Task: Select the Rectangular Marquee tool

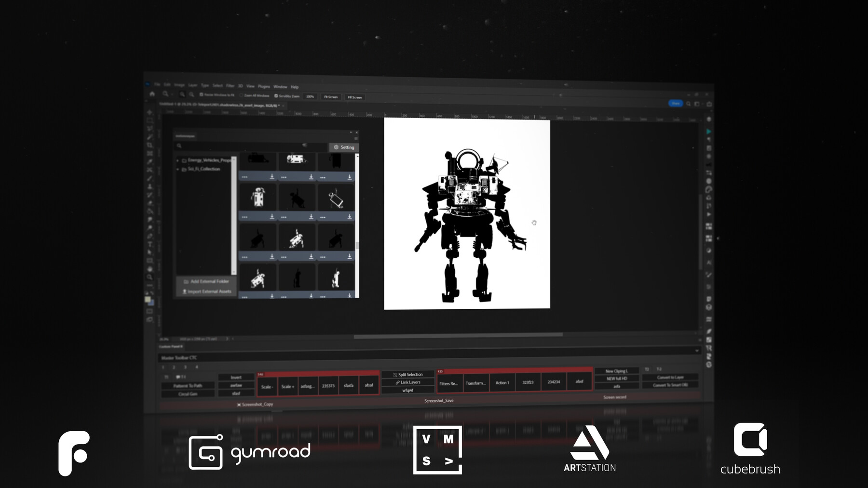Action: point(149,120)
